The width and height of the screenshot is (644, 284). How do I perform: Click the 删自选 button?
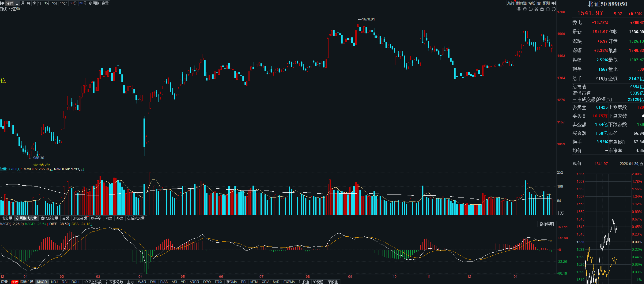click(521, 3)
